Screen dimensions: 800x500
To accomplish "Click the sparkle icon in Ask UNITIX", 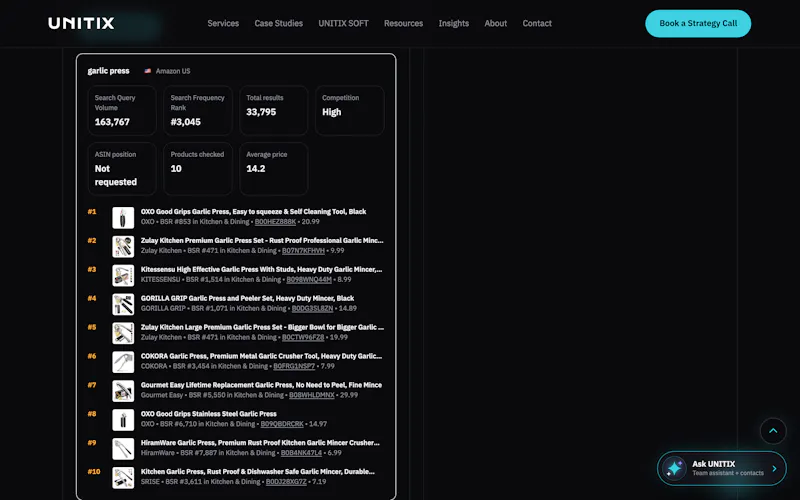I will tap(674, 468).
